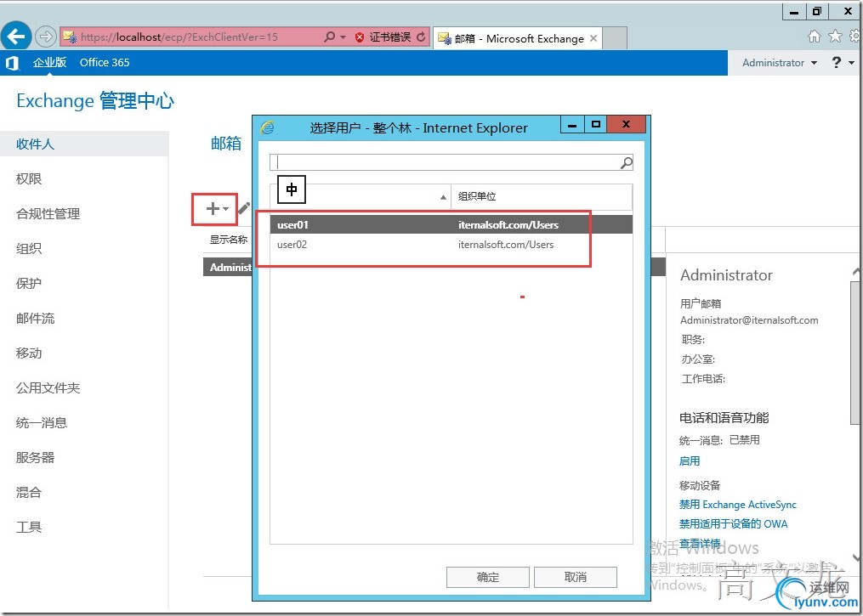The height and width of the screenshot is (616, 863).
Task: Select 统一消息 in the left navigation
Action: pyautogui.click(x=42, y=422)
